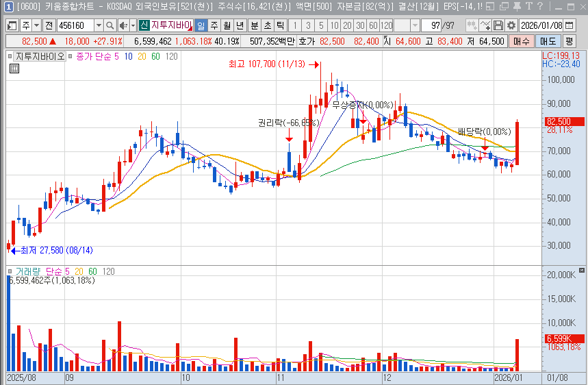This screenshot has height=385, width=588.
Task: Click the 최고 107,700 (11/13) label
Action: pyautogui.click(x=267, y=64)
